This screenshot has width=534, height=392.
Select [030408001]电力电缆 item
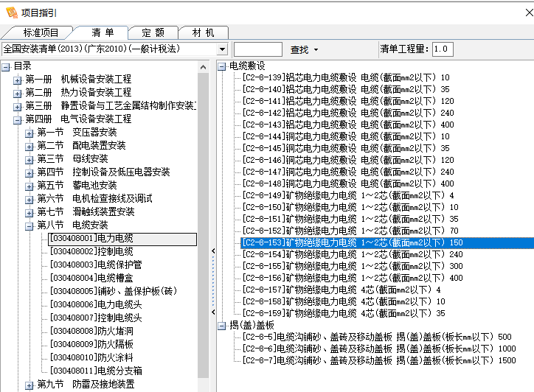click(x=122, y=239)
